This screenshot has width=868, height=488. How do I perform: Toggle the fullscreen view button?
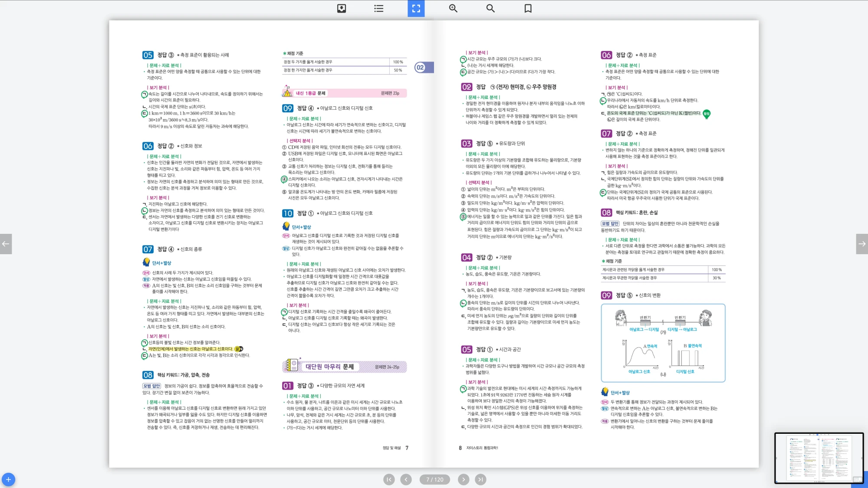point(416,8)
